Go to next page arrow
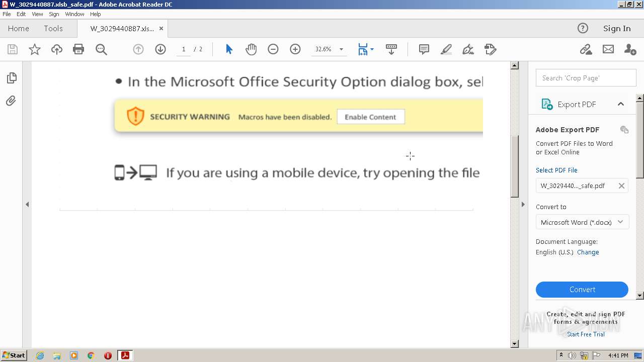The image size is (644, 362). [160, 49]
